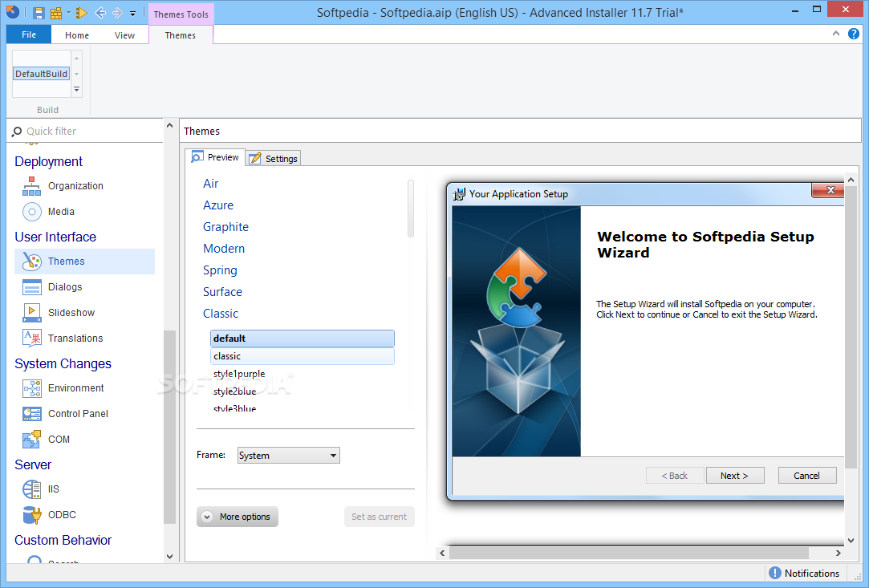
Task: Click the Run play icon in quick access toolbar
Action: [82, 13]
